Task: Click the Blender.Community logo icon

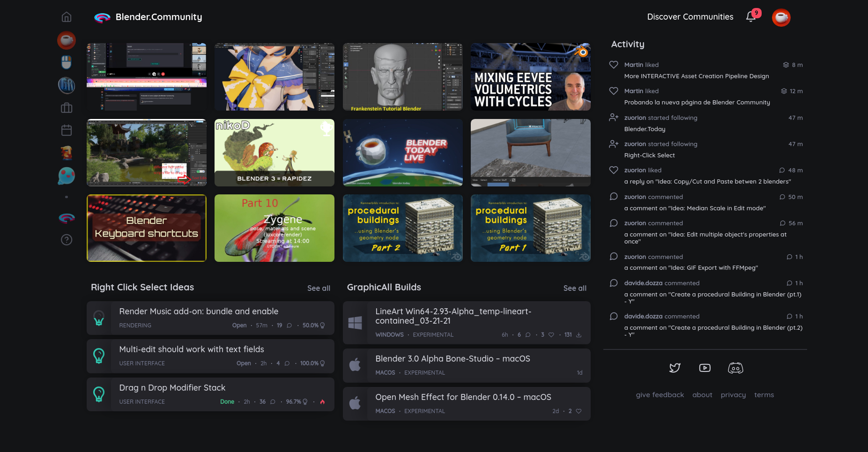Action: [102, 18]
